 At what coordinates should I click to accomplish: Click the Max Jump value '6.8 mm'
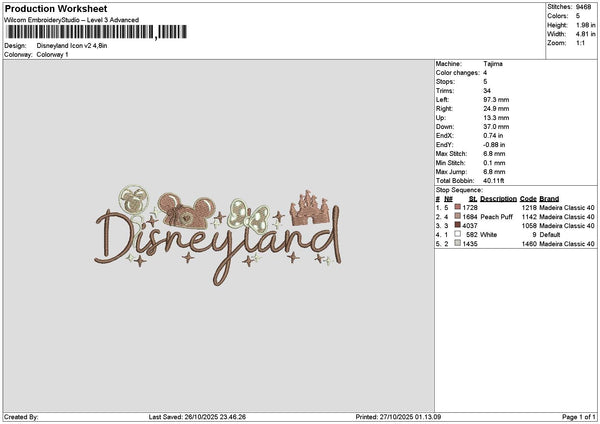[494, 172]
